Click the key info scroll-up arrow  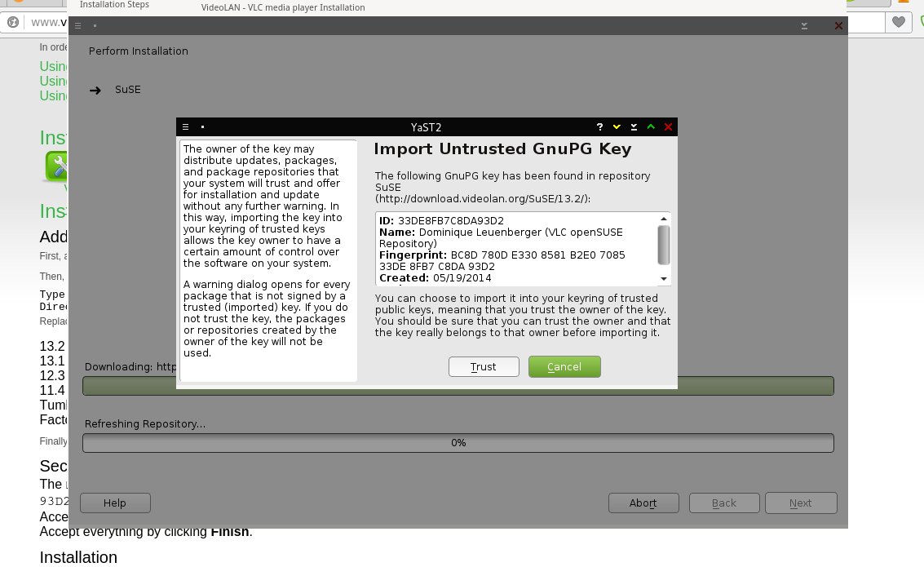664,219
